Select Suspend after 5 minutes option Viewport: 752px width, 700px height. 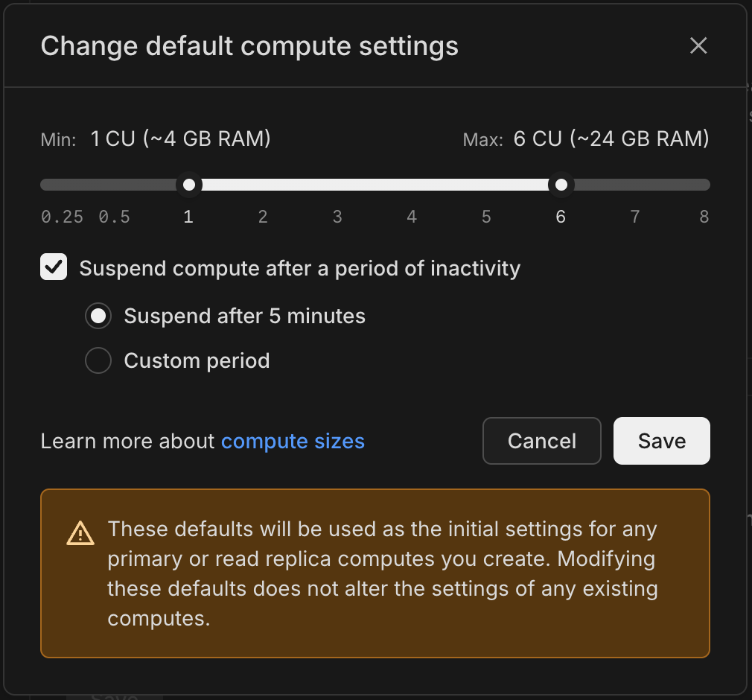click(x=98, y=316)
